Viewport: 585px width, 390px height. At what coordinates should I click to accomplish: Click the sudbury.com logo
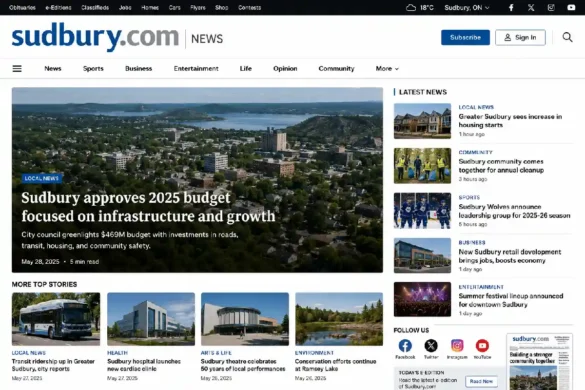[x=95, y=37]
